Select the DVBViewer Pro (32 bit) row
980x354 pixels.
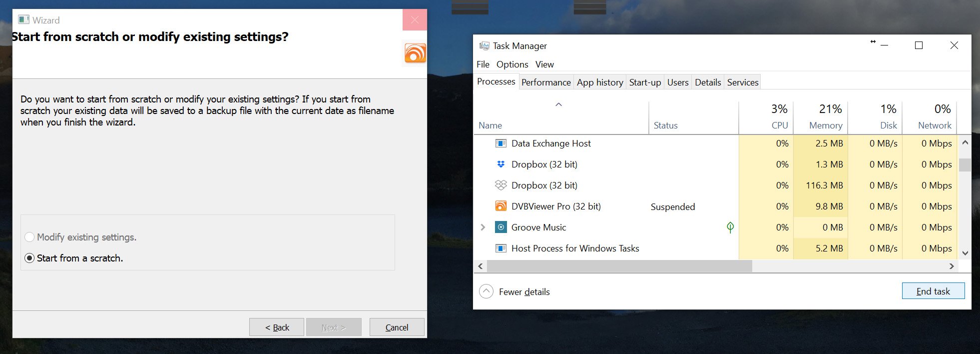point(716,206)
